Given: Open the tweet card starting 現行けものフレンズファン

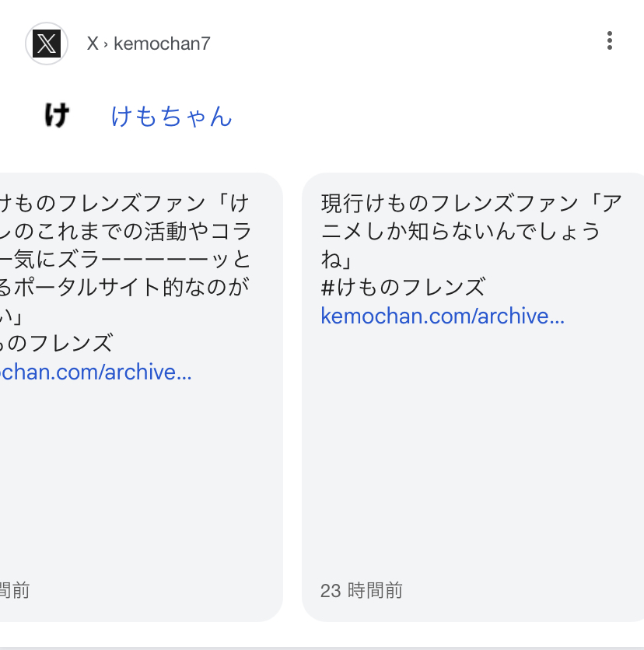Looking at the screenshot, I should pos(473,397).
